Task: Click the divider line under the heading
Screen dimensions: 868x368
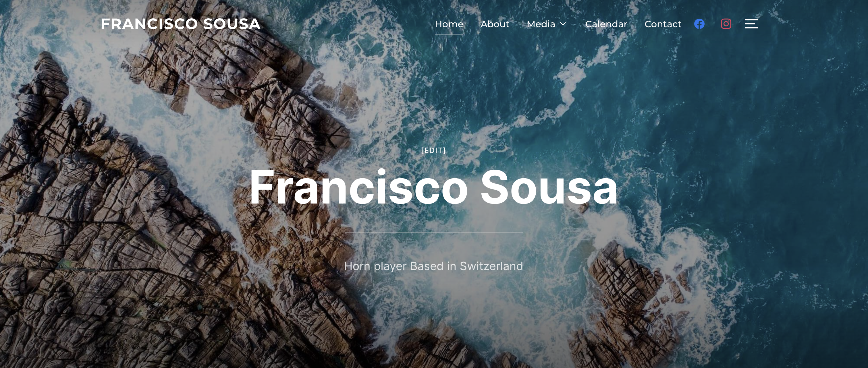Action: click(x=433, y=232)
